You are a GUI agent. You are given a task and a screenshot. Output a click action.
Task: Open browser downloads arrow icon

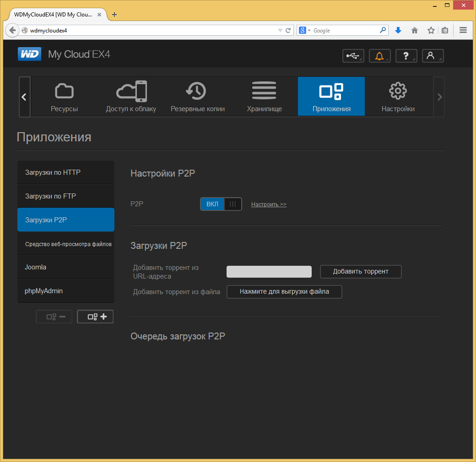point(398,30)
